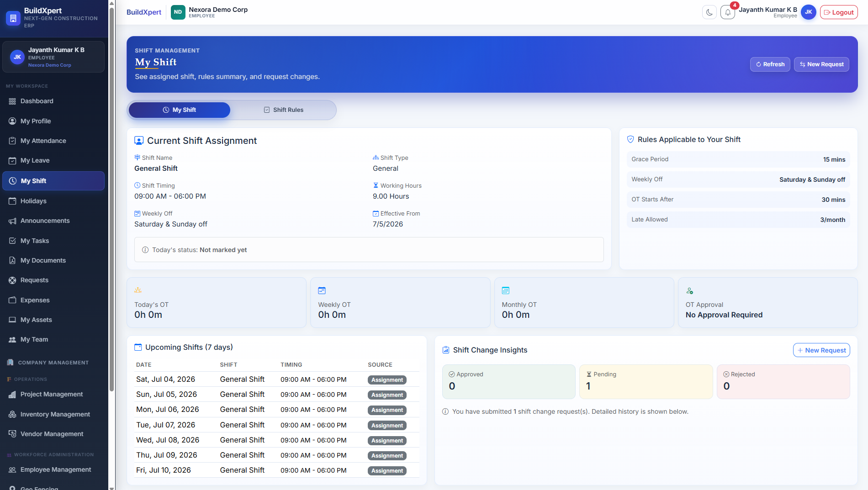Click the My Shift clock icon in sidebar

click(13, 181)
